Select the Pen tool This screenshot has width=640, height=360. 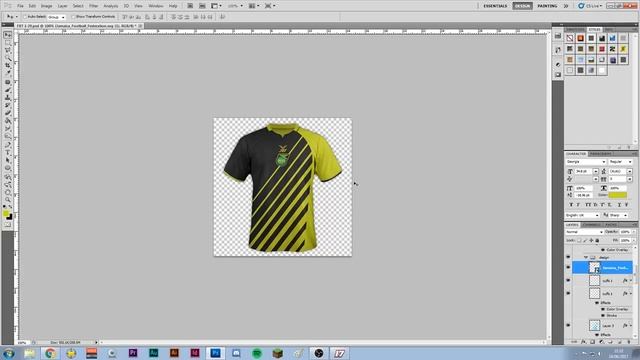tap(8, 145)
